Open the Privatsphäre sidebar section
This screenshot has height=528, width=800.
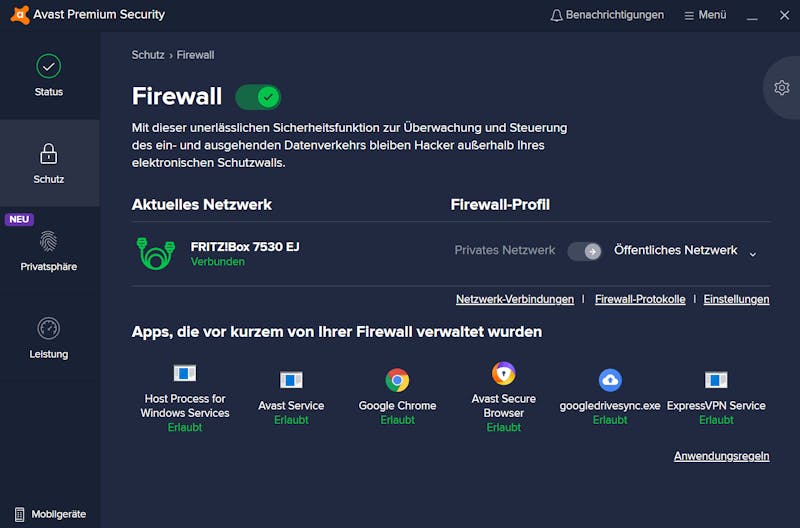coord(49,250)
